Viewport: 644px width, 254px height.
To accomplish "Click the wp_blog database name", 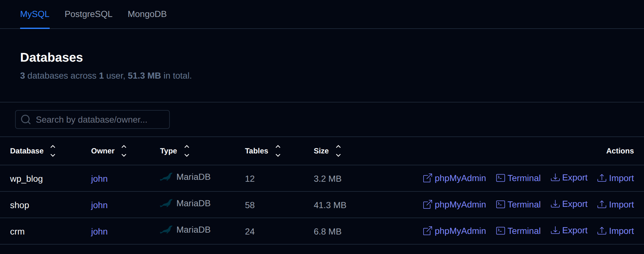I will pyautogui.click(x=26, y=179).
